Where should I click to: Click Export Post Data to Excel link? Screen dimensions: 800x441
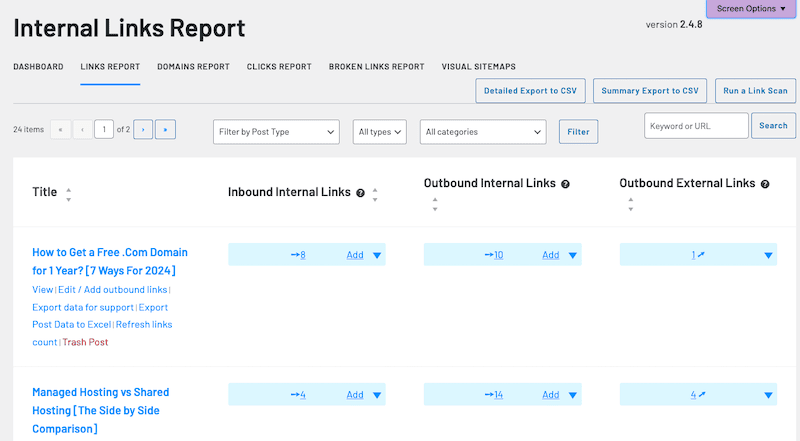(100, 316)
